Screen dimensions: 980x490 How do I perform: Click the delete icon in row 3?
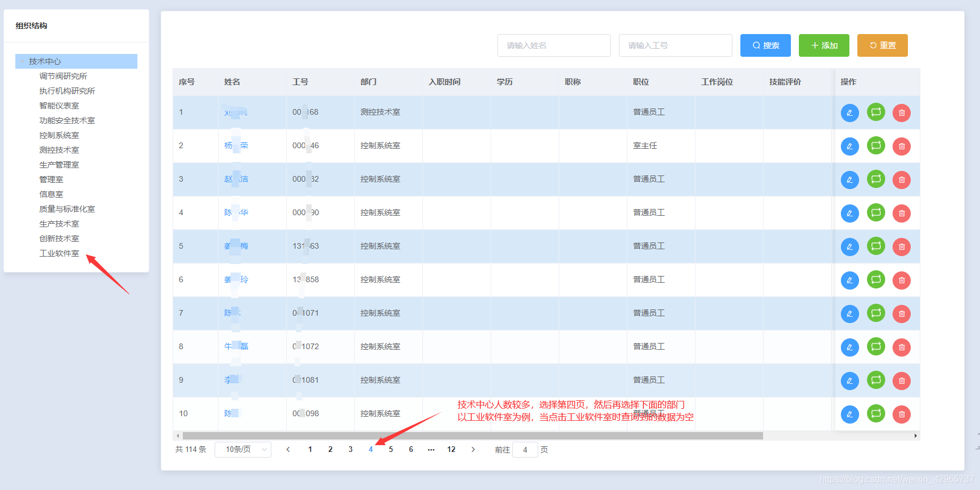click(902, 180)
